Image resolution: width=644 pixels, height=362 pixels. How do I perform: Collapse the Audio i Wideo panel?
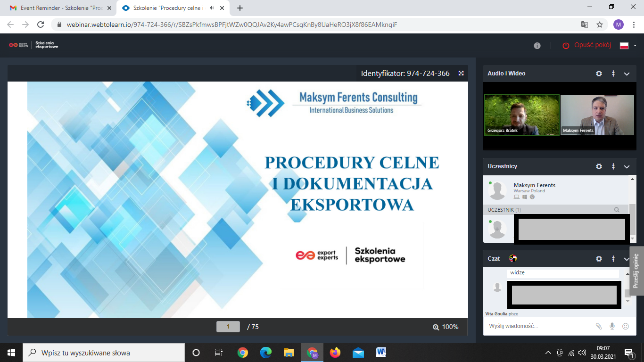click(x=627, y=74)
